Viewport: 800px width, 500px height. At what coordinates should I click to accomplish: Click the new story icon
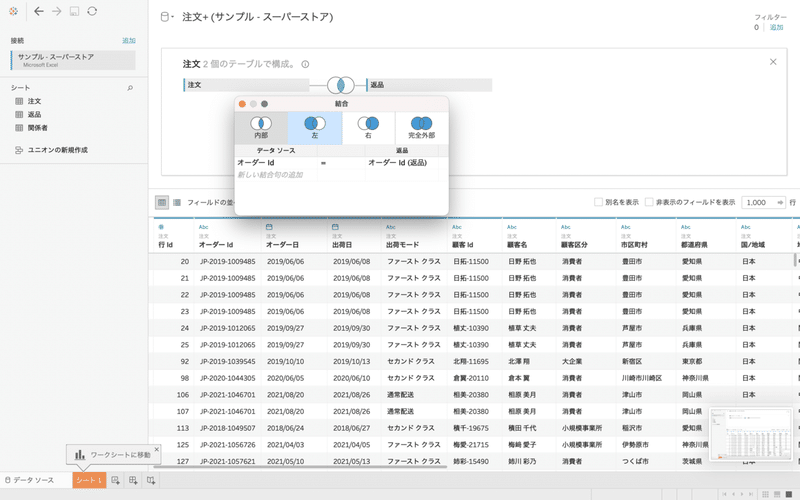pos(151,480)
